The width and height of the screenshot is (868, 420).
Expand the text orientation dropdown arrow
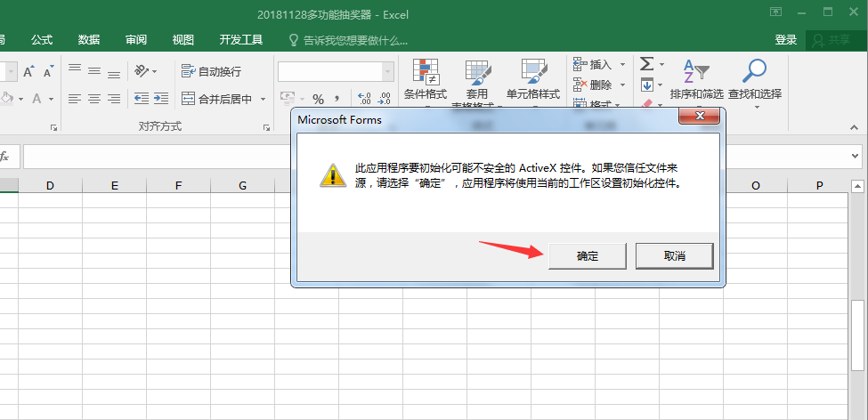(154, 71)
